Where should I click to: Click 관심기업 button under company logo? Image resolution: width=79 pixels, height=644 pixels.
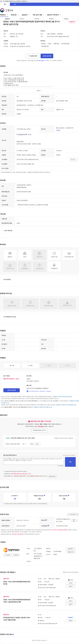point(7,555)
